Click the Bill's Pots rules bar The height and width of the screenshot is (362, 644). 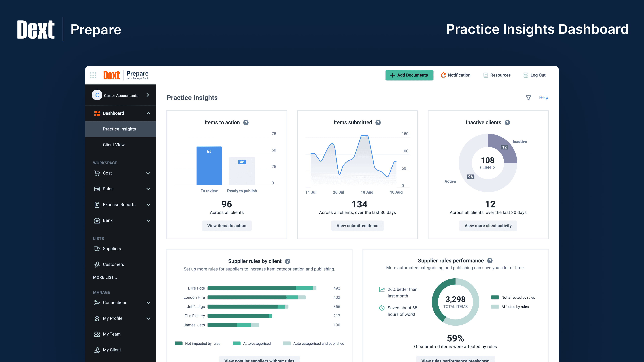tap(262, 288)
